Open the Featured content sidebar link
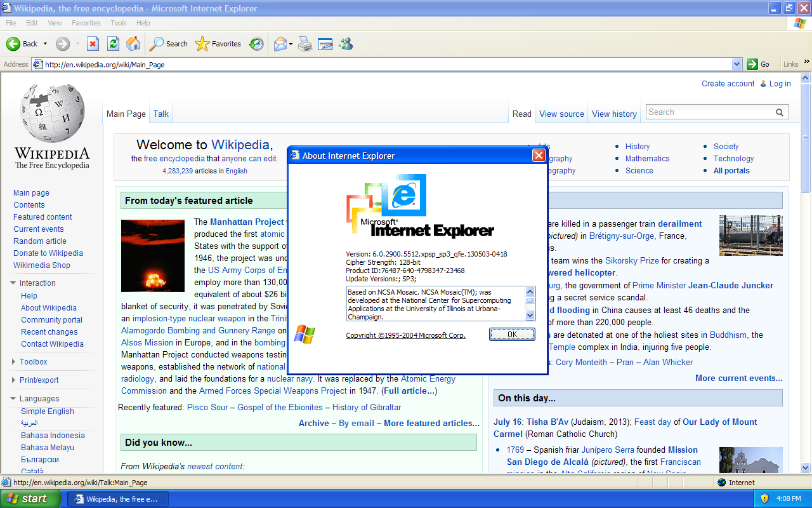Screen dimensions: 812x508 [43, 217]
